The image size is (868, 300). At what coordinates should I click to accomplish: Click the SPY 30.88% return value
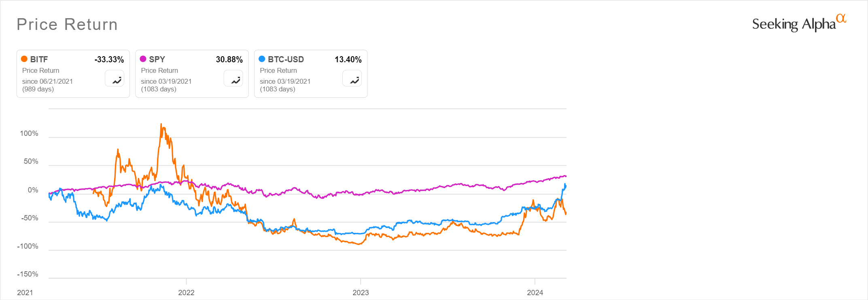229,59
